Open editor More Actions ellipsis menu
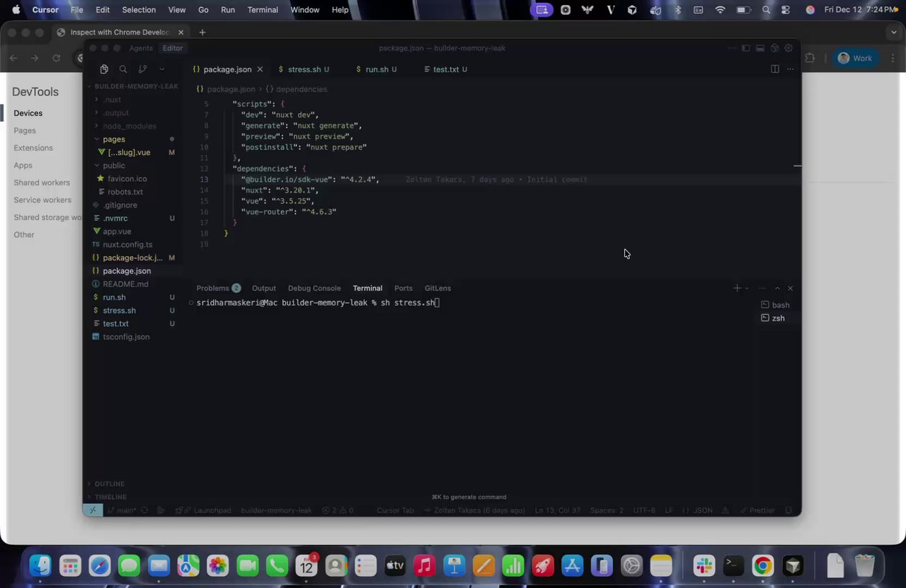The height and width of the screenshot is (588, 906). click(791, 69)
